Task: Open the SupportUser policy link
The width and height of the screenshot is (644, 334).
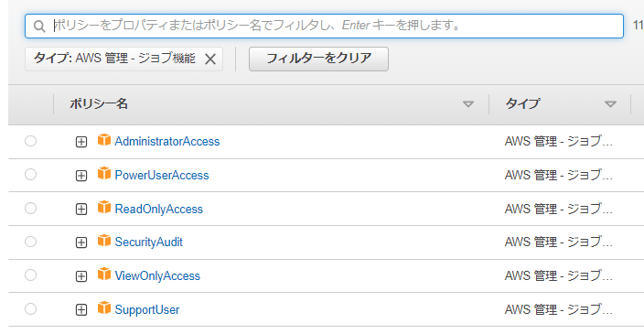Action: [x=147, y=309]
